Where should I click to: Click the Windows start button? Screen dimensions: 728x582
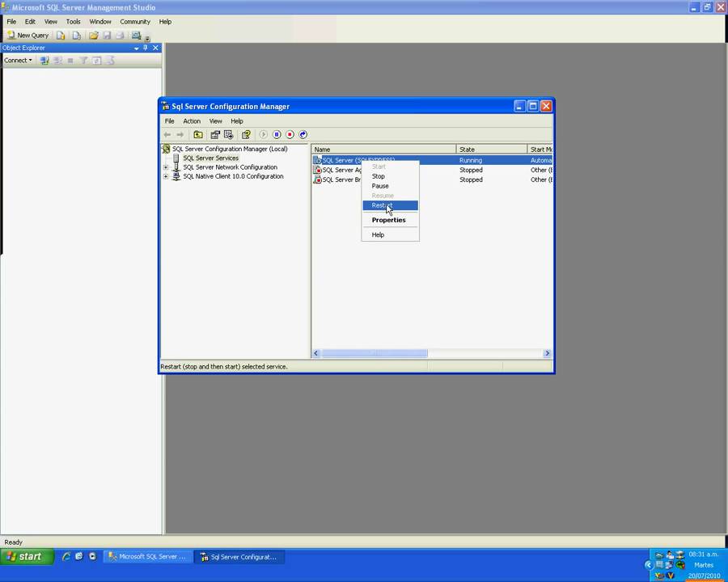point(27,556)
